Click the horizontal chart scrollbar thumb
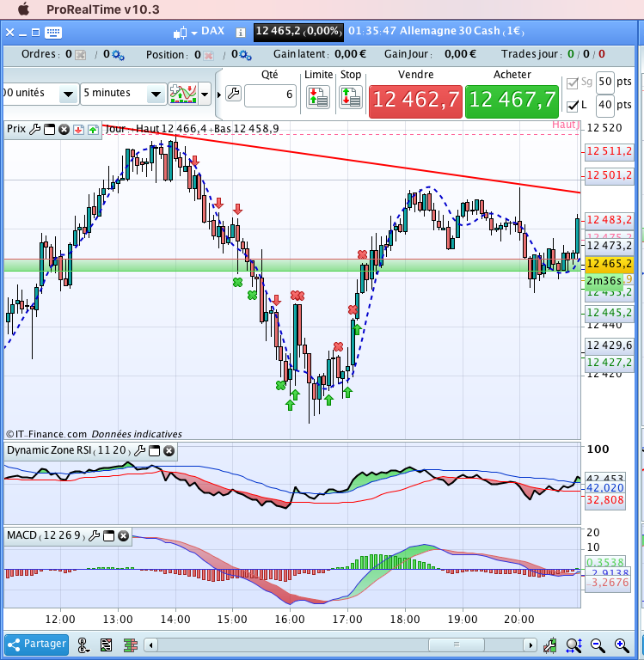 (457, 645)
